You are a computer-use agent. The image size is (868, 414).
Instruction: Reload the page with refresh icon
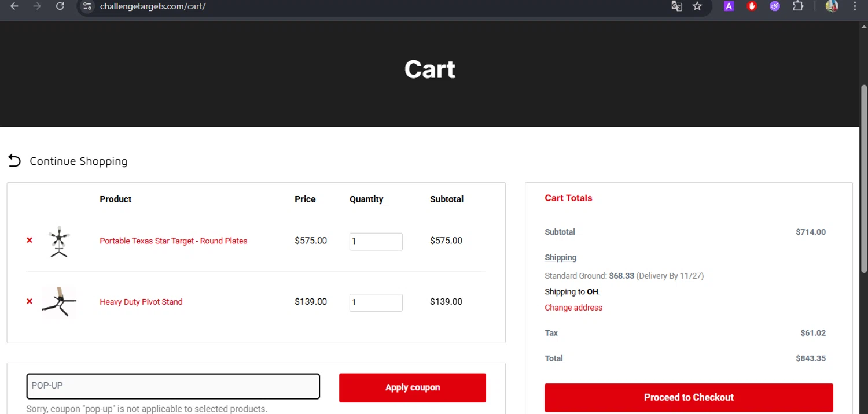[60, 6]
